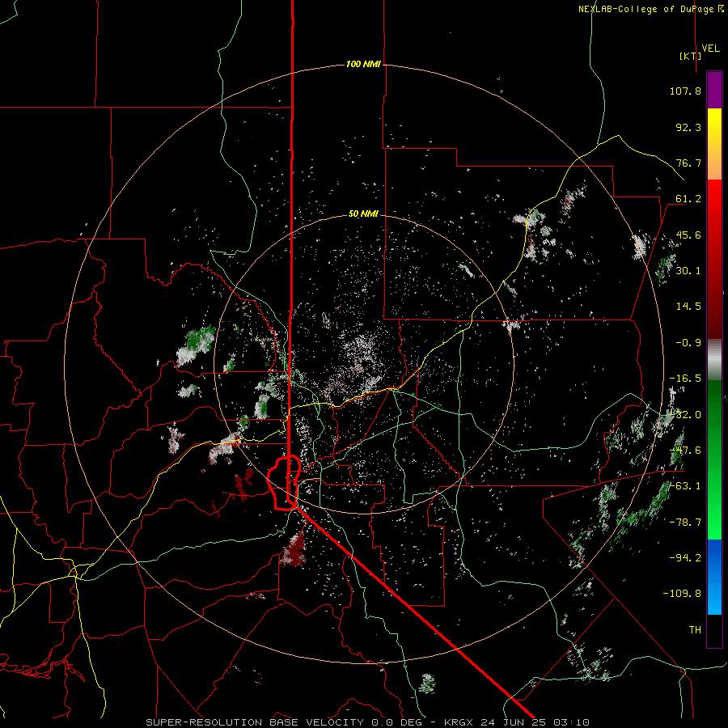Viewport: 728px width, 728px height.
Task: Click the -32.0 scale value
Action: coord(685,415)
